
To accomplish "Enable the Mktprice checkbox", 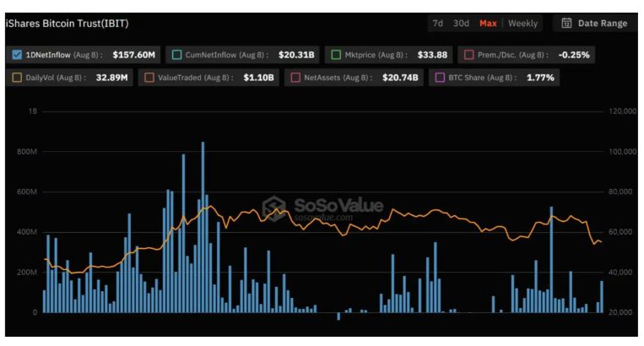I will [x=336, y=55].
